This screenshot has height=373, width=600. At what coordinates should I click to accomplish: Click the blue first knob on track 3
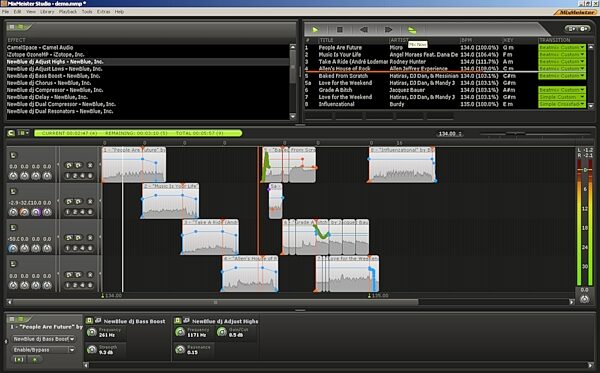pyautogui.click(x=13, y=249)
